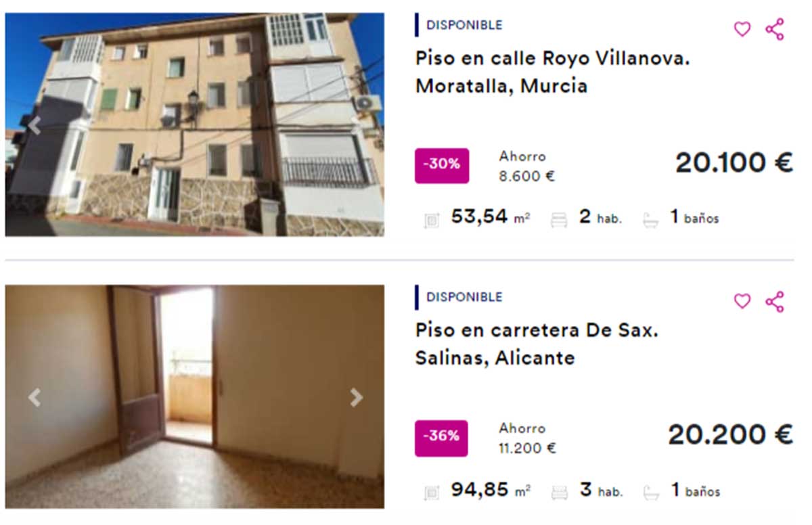Click the area icon beside 53,54 m²
The height and width of the screenshot is (525, 812).
click(431, 220)
